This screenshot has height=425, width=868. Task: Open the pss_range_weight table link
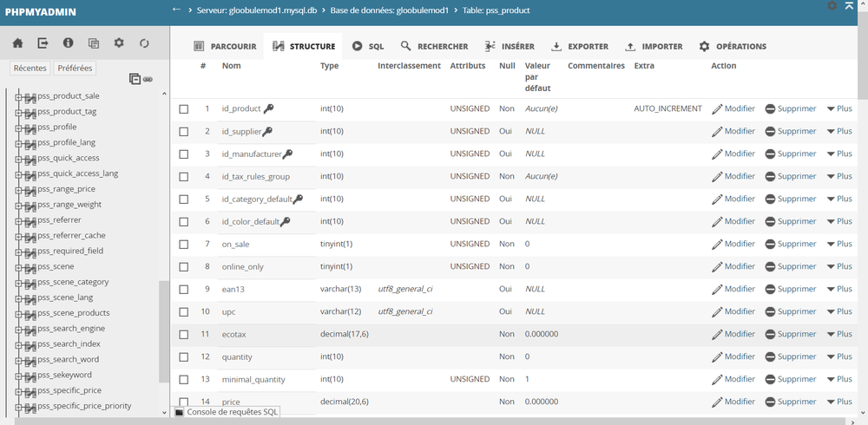coord(69,205)
